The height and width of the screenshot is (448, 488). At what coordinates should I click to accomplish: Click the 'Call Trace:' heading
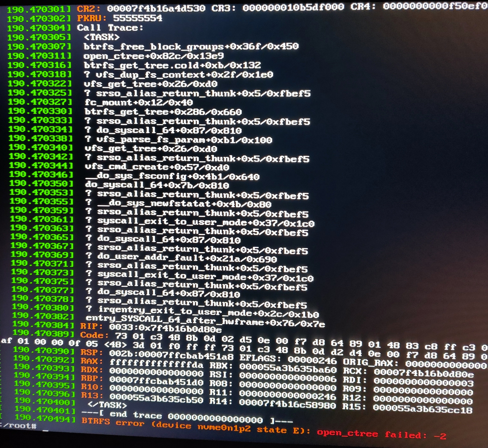point(110,28)
